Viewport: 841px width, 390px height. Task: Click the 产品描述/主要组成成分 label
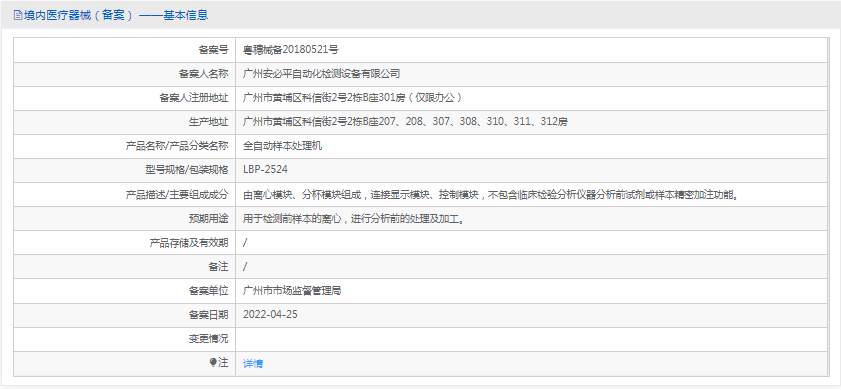pos(177,194)
